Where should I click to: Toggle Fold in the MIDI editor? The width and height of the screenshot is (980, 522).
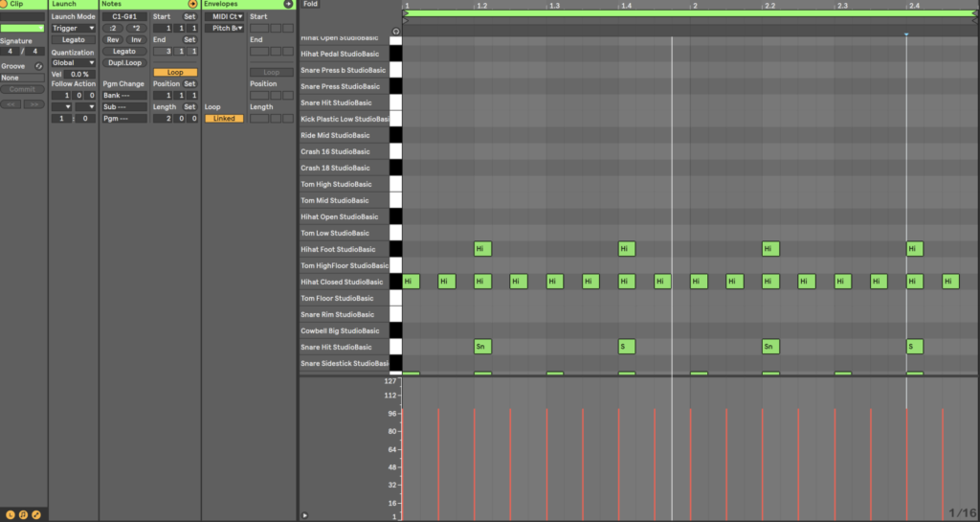tap(310, 5)
